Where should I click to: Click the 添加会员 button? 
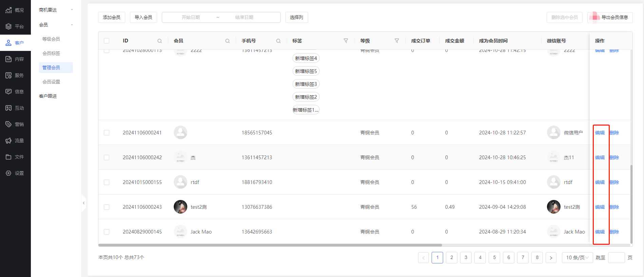pyautogui.click(x=112, y=17)
